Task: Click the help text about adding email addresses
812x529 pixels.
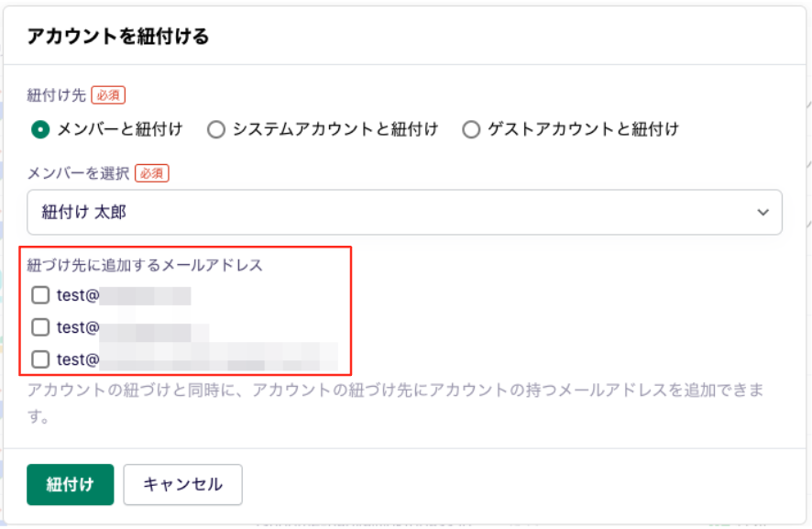Action: point(396,402)
